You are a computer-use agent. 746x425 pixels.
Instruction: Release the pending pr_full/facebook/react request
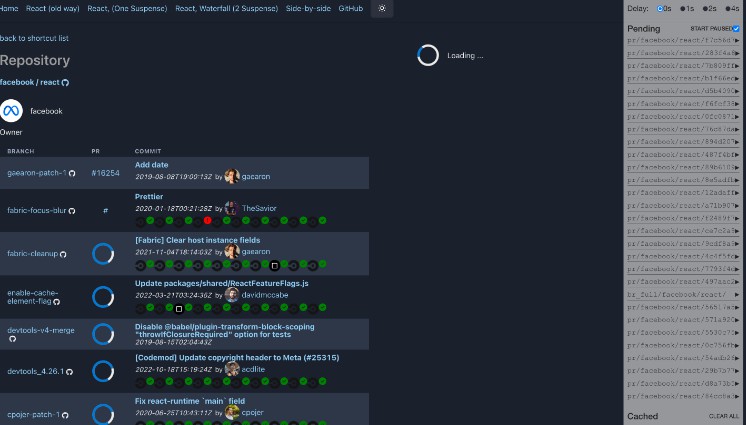pos(684,295)
